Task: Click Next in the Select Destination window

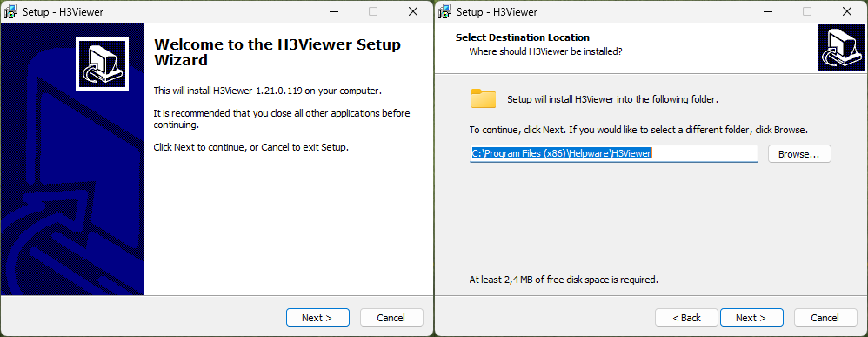Action: point(751,318)
